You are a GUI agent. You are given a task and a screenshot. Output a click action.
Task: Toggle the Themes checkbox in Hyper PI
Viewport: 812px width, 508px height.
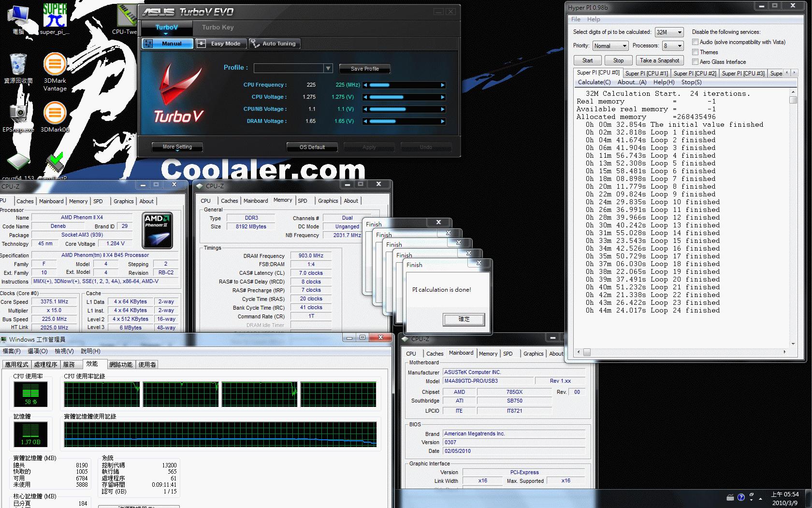[x=695, y=52]
